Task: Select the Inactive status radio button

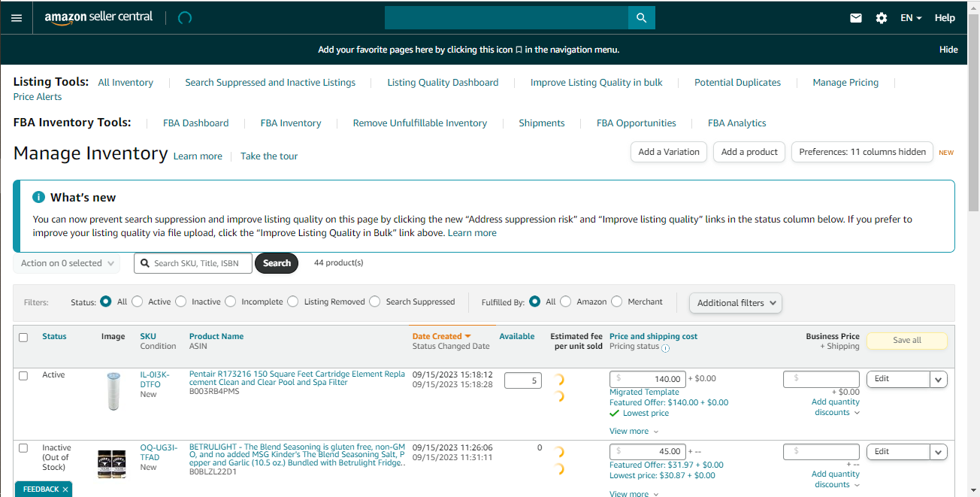Action: (180, 302)
